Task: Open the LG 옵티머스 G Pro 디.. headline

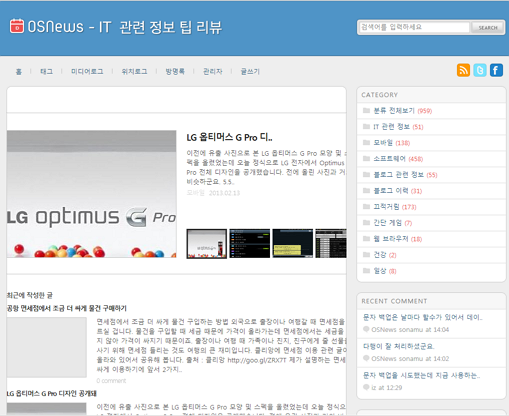Action: tap(229, 137)
